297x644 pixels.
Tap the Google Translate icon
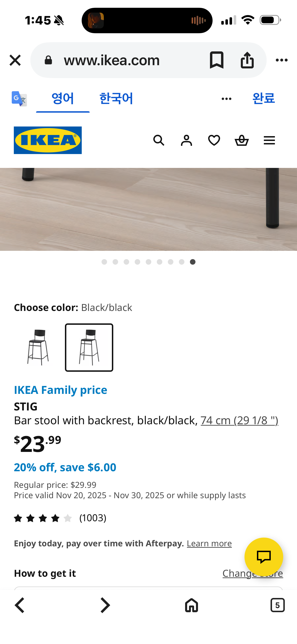pyautogui.click(x=19, y=99)
